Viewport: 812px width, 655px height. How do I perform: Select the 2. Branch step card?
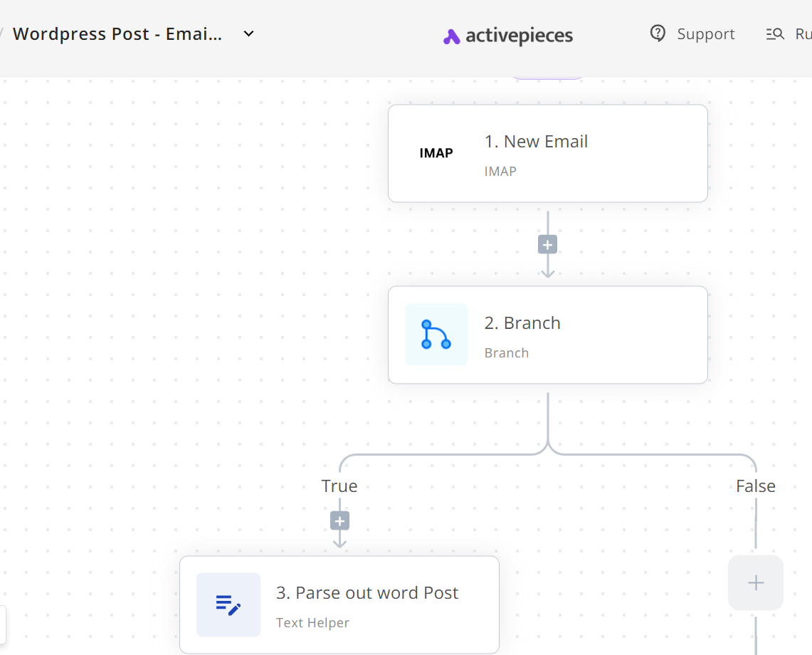548,335
